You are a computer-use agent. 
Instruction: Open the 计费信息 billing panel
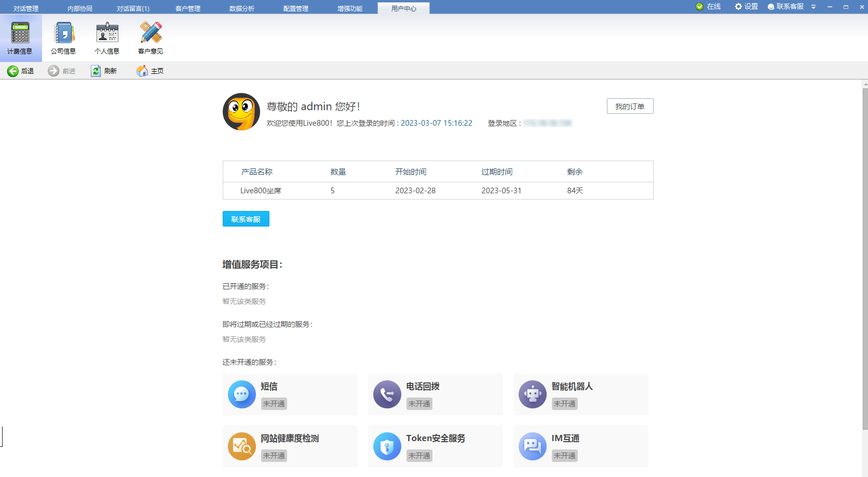click(x=21, y=37)
